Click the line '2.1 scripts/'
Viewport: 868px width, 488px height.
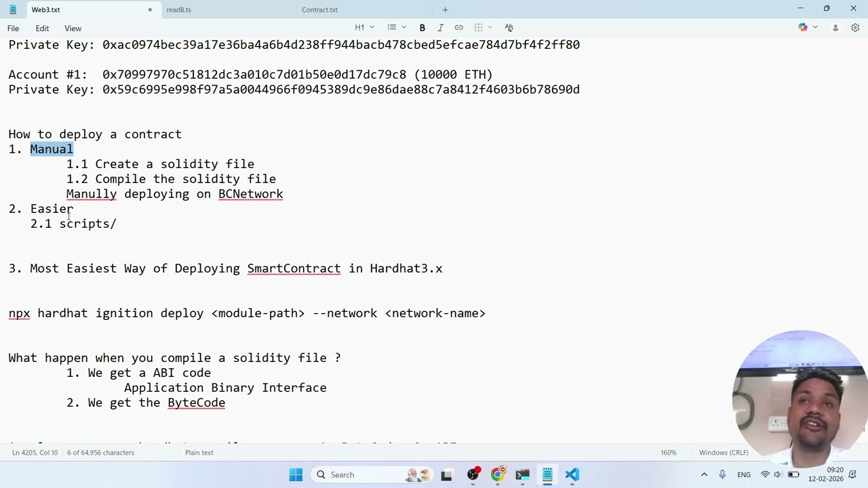point(73,224)
